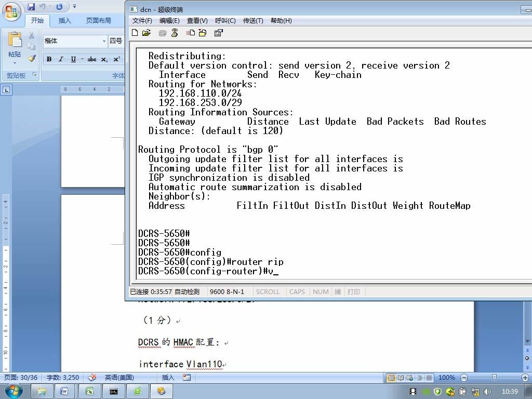Click the terminal command line prompt
Image resolution: width=532 pixels, height=399 pixels.
(208, 271)
